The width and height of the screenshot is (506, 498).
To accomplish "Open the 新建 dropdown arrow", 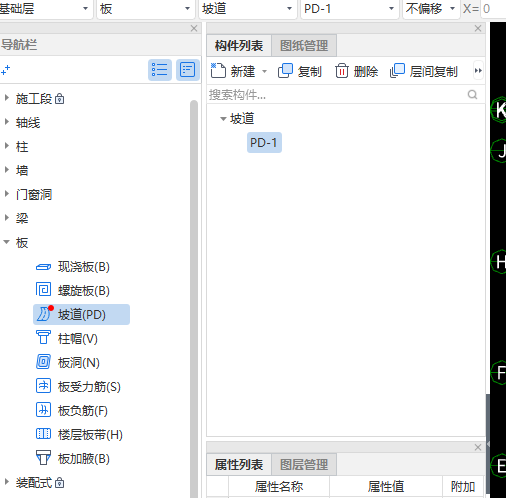I will pyautogui.click(x=265, y=71).
